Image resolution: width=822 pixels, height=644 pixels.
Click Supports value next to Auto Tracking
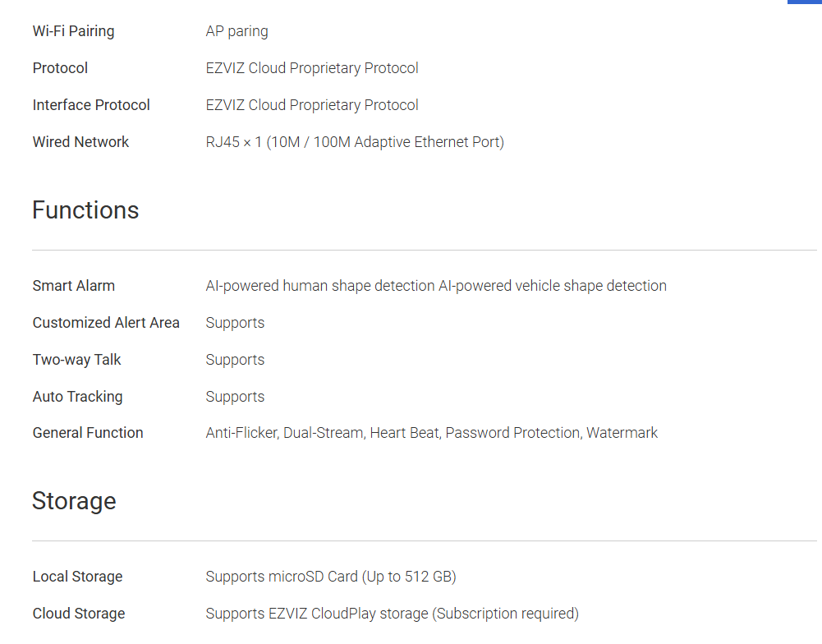coord(235,397)
